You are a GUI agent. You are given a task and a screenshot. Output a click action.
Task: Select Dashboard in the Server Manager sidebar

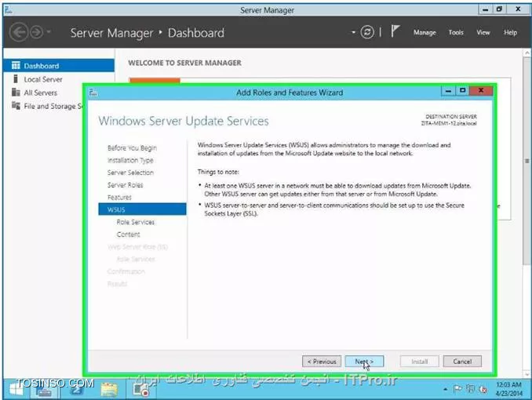(59, 65)
